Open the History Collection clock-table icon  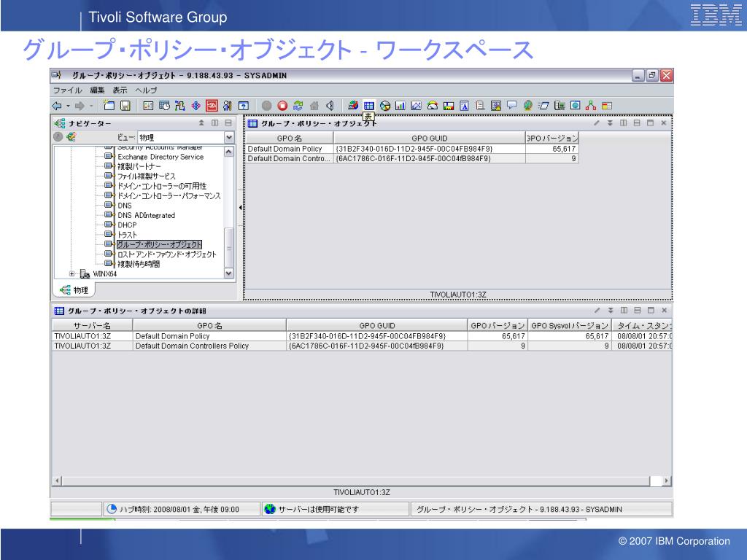point(164,106)
